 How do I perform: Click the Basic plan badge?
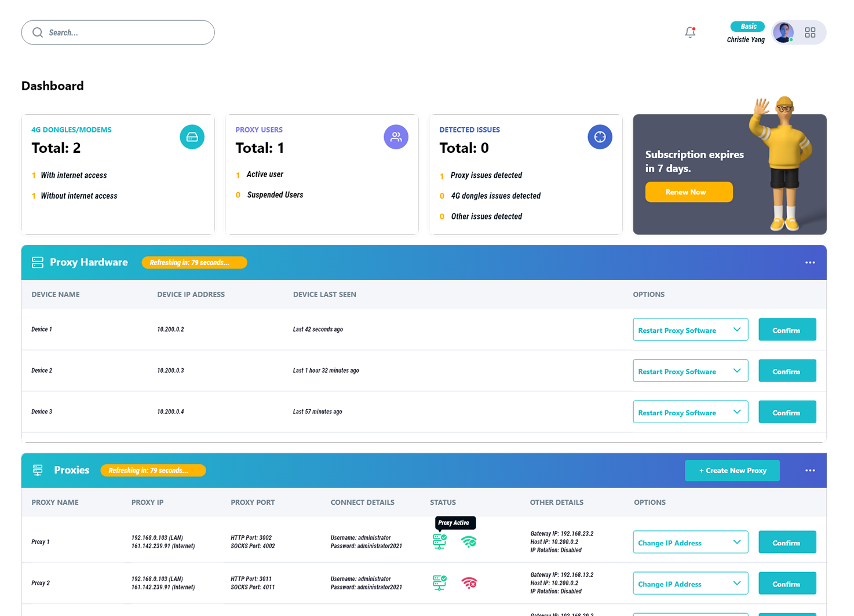(x=747, y=27)
